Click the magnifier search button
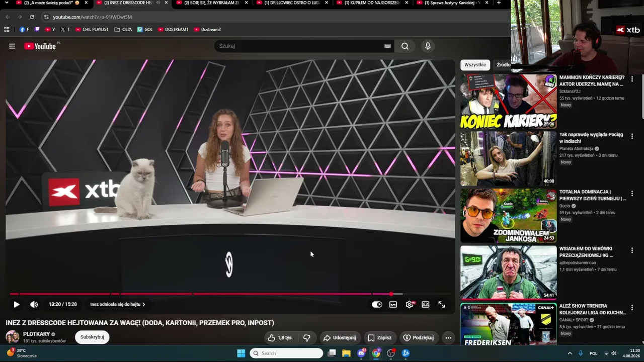 [x=405, y=46]
